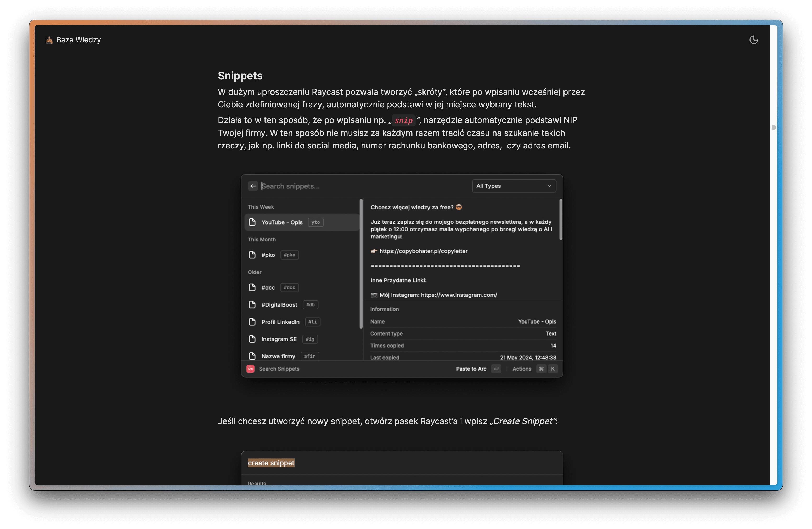Select the #dcc snippet
The image size is (812, 529).
coord(302,287)
